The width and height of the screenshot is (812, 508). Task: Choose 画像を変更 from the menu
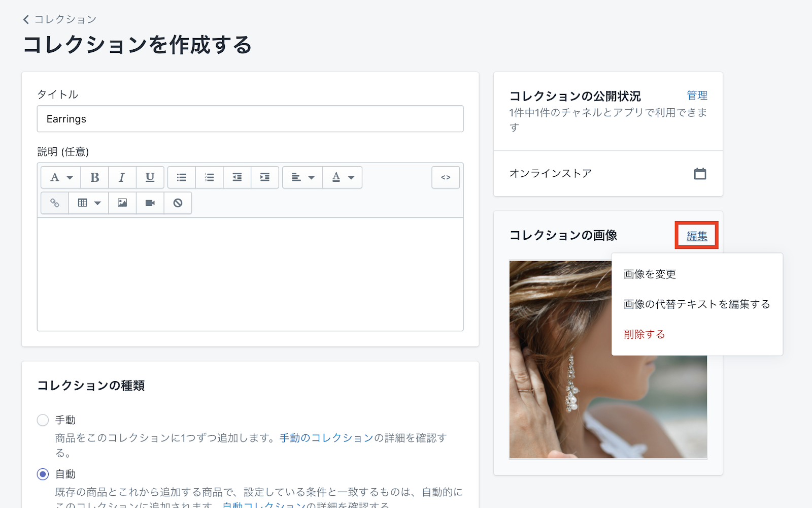click(650, 274)
